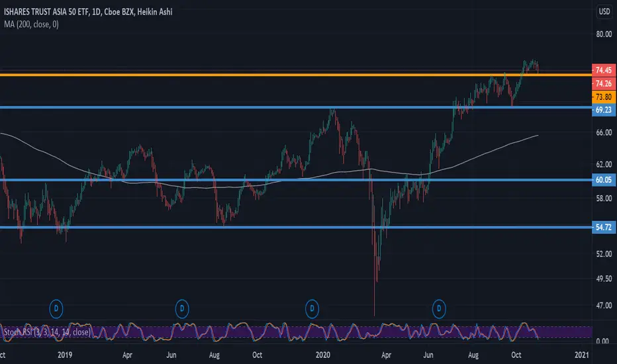Click the red 74.45 price label

pyautogui.click(x=604, y=70)
